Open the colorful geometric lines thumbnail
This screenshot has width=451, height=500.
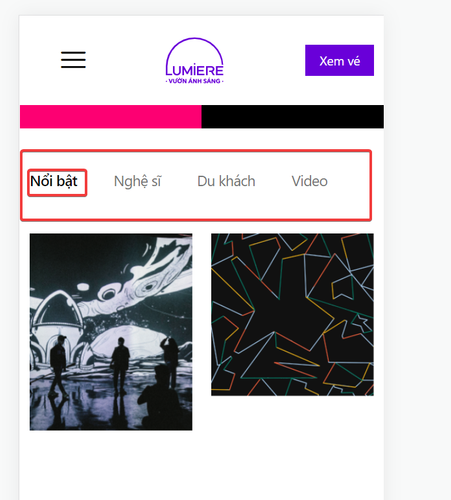[292, 315]
